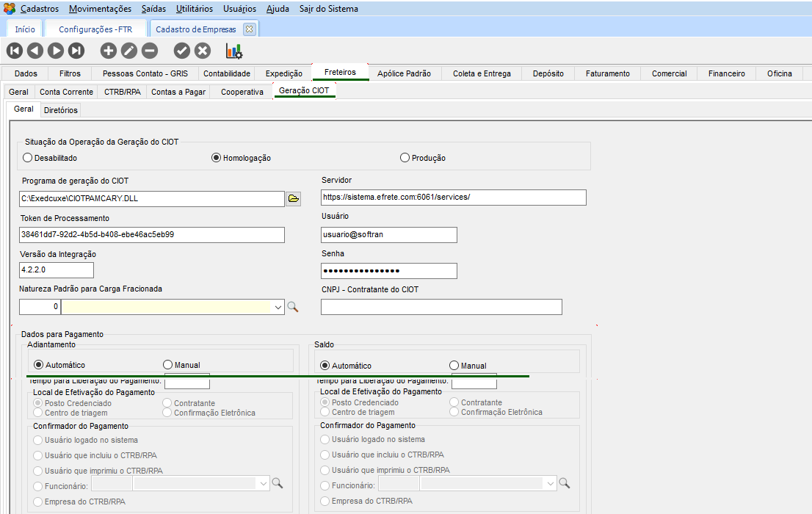This screenshot has width=812, height=514.
Task: Expand Natureza Padrão dropdown list
Action: [278, 308]
